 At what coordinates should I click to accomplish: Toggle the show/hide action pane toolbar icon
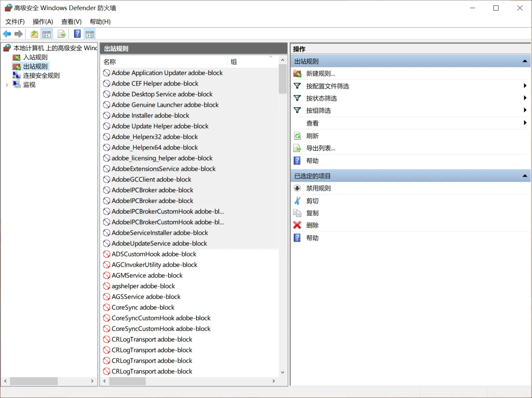click(90, 34)
